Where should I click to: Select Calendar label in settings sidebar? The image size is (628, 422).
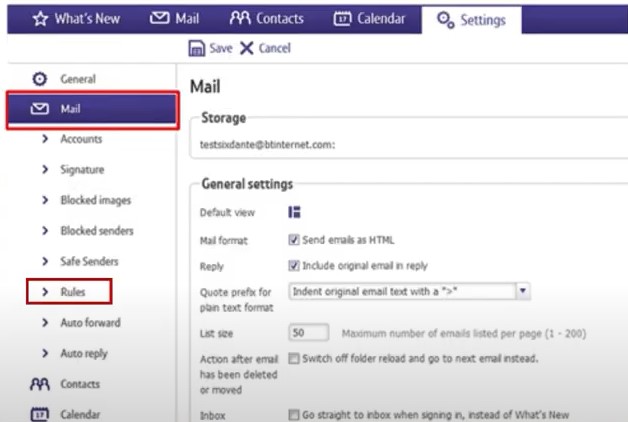point(80,414)
